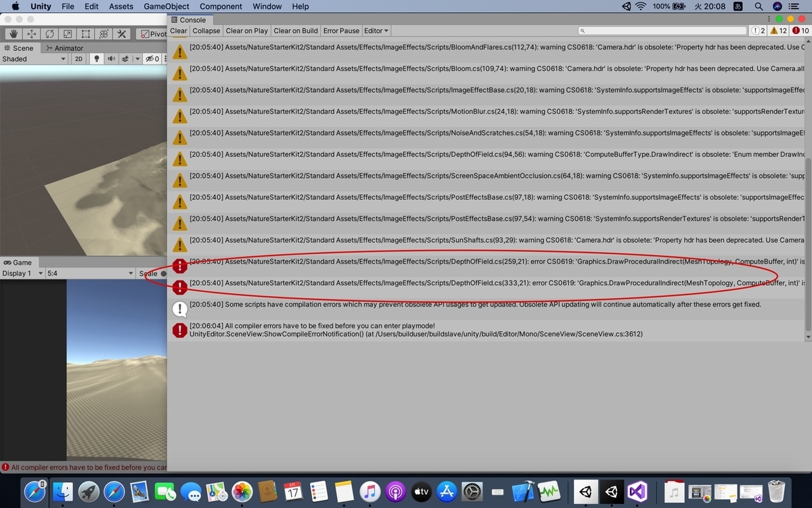The height and width of the screenshot is (508, 812).
Task: Toggle Collapse in Console
Action: (206, 30)
